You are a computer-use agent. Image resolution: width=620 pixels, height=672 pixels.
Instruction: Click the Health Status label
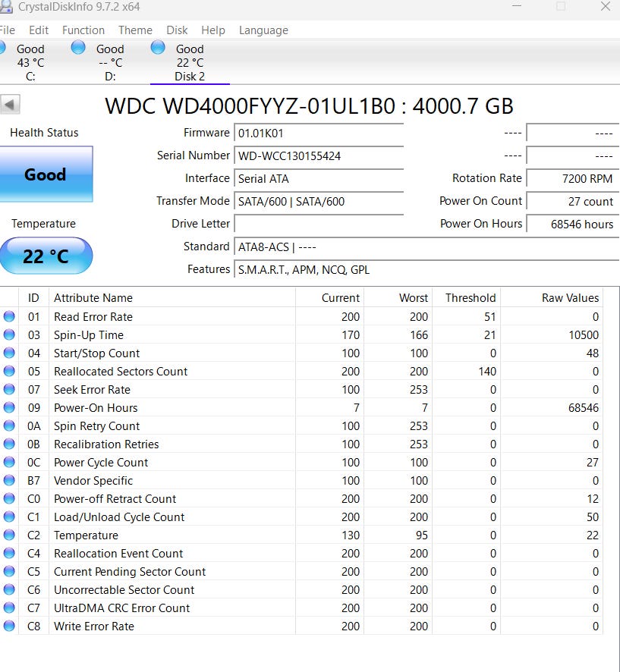tap(44, 133)
